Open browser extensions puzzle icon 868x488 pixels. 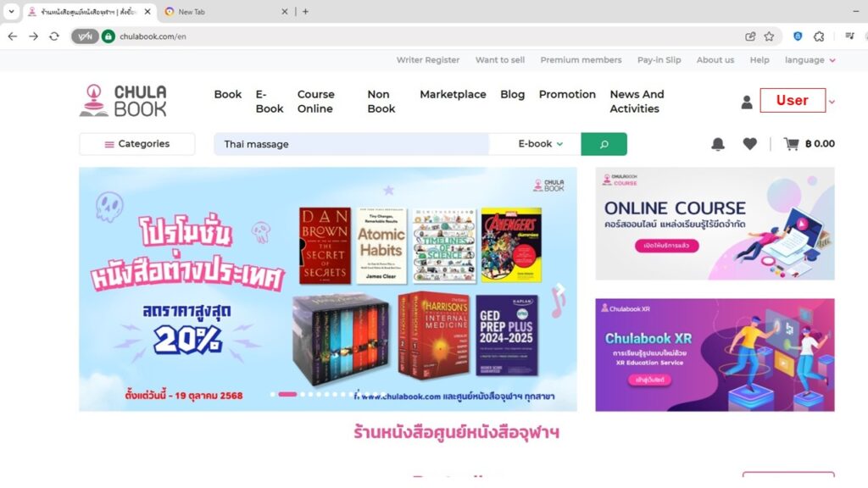pyautogui.click(x=819, y=36)
